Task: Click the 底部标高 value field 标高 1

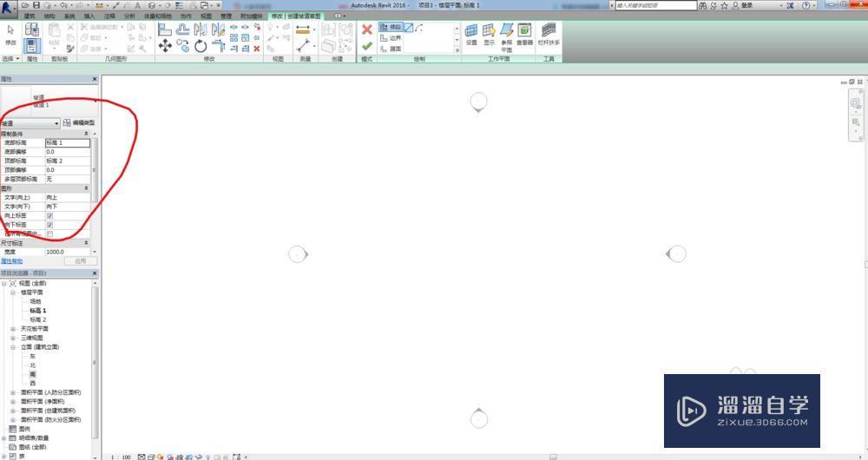Action: click(68, 143)
